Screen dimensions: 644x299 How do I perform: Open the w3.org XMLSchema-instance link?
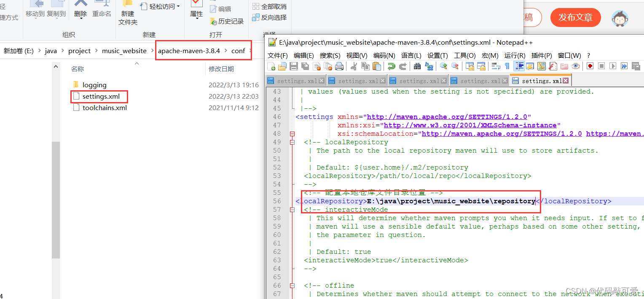tap(470, 125)
